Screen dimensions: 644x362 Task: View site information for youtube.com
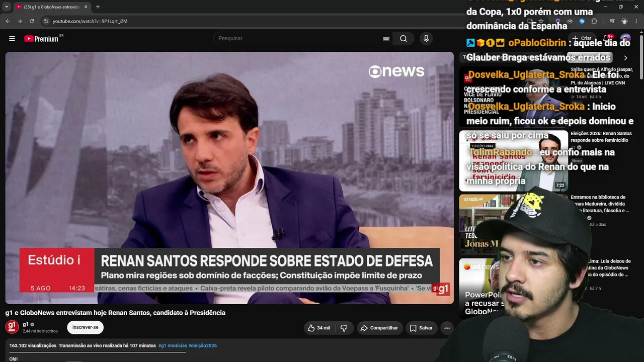[46, 21]
